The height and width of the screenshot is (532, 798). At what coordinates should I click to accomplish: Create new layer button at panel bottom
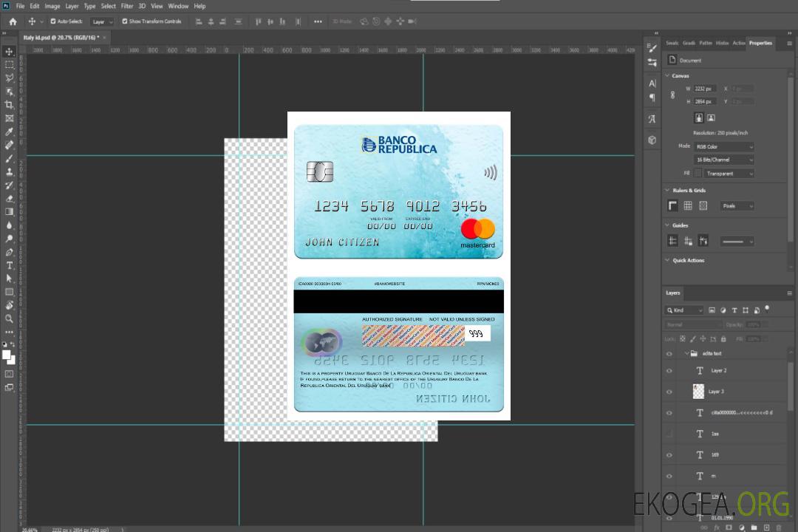[x=766, y=528]
